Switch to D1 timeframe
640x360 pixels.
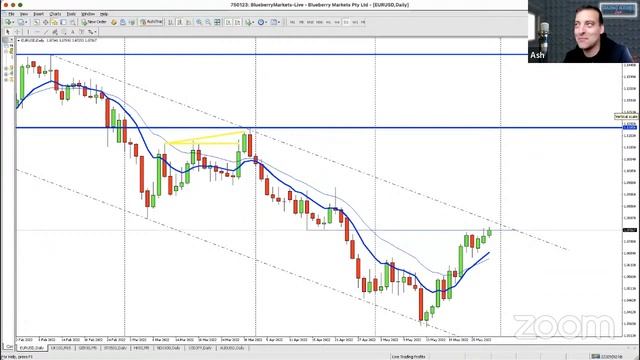[346, 22]
